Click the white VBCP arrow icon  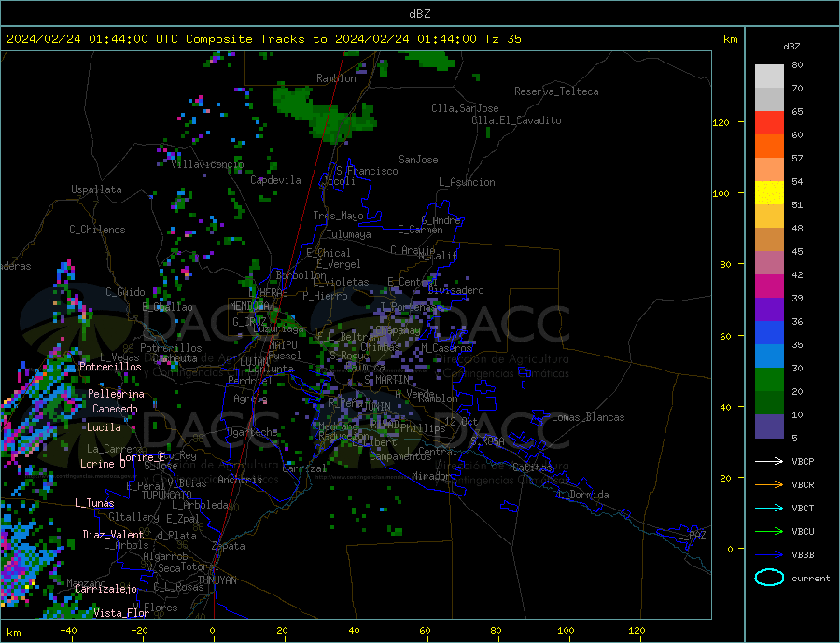[x=769, y=461]
